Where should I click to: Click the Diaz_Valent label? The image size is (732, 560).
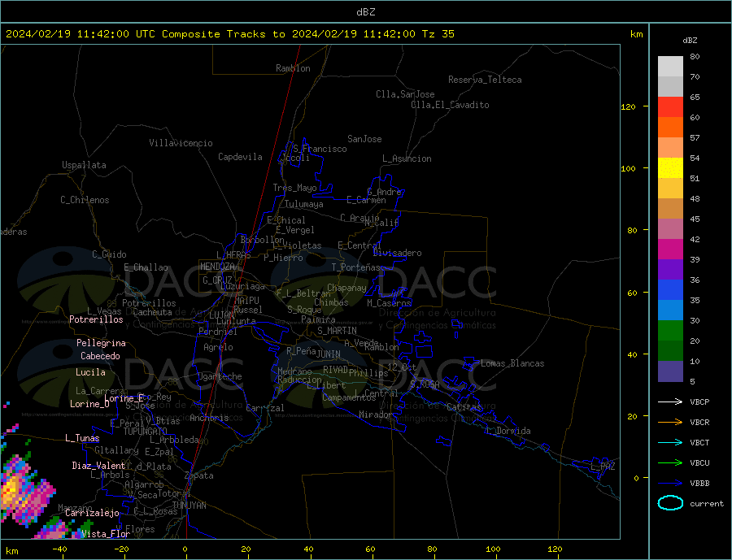98,466
